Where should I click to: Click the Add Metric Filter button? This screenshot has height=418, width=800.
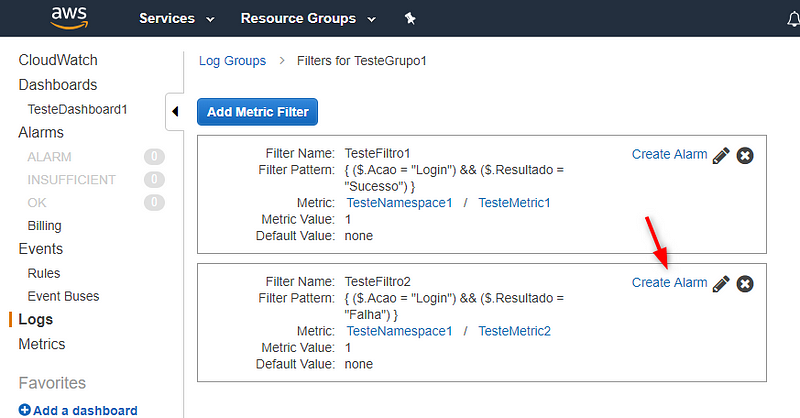click(258, 112)
